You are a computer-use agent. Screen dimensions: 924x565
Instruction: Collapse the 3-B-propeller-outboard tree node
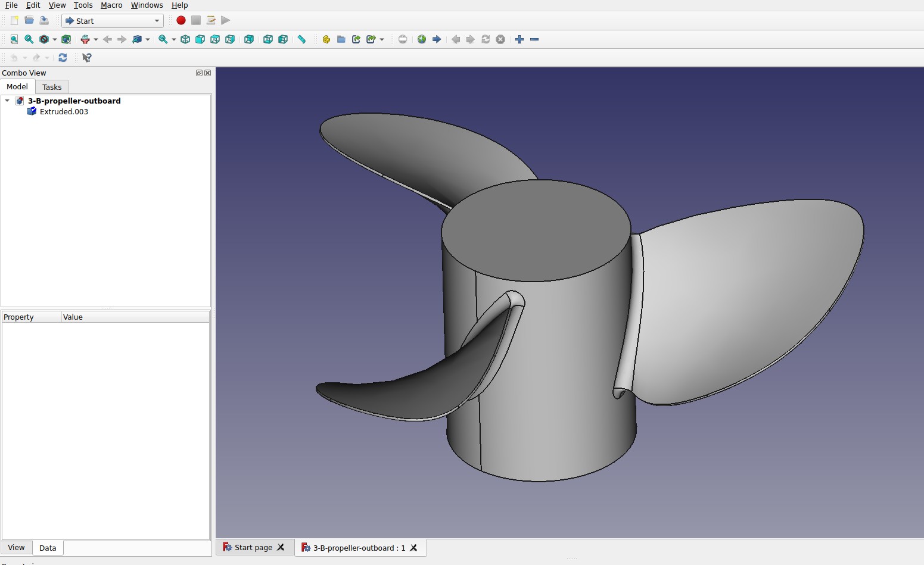tap(7, 101)
